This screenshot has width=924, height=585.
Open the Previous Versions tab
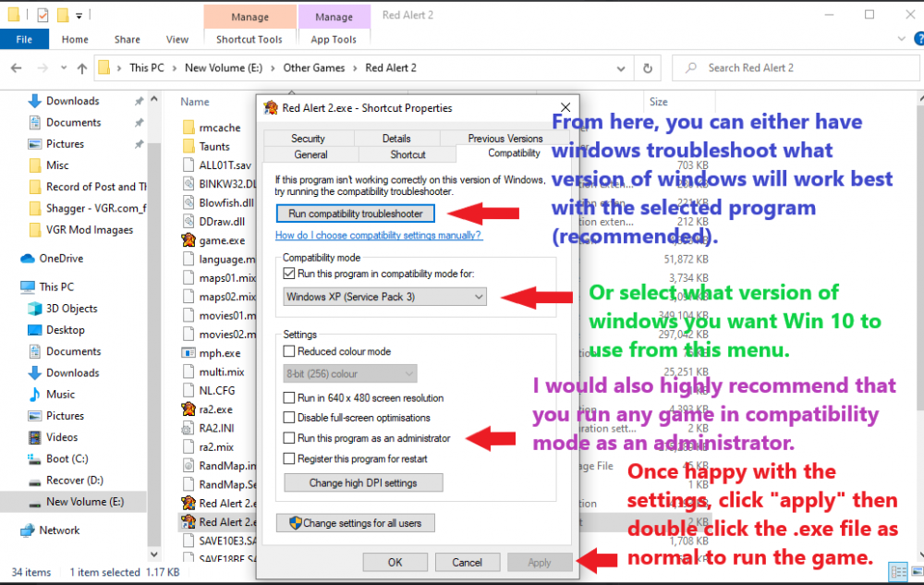(505, 139)
